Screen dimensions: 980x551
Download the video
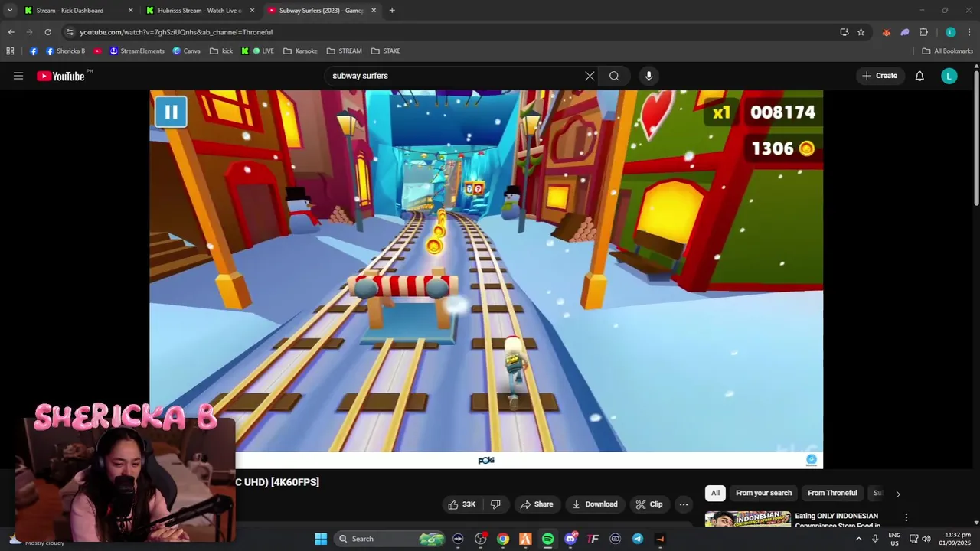pos(594,504)
